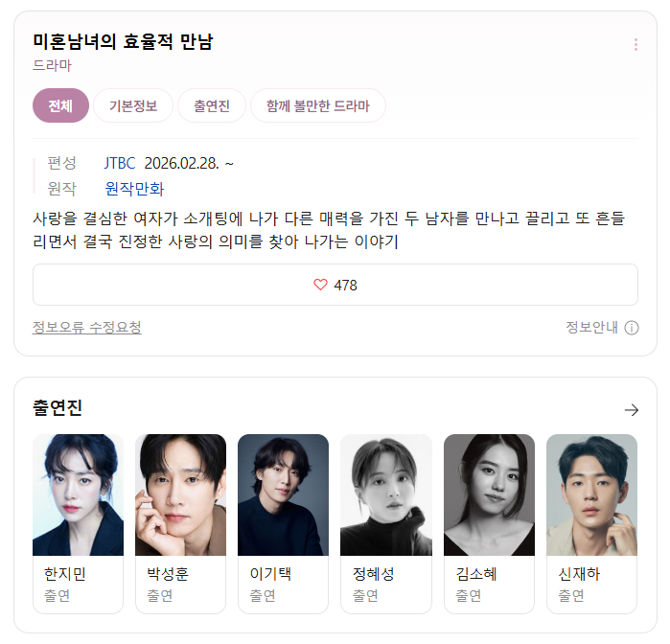Open the 출연진 tab
670x644 pixels.
(212, 105)
